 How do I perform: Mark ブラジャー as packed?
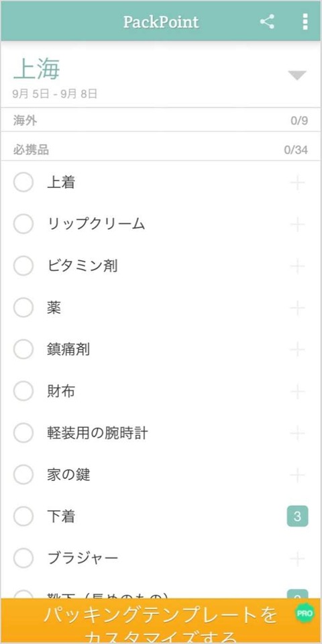tap(23, 558)
